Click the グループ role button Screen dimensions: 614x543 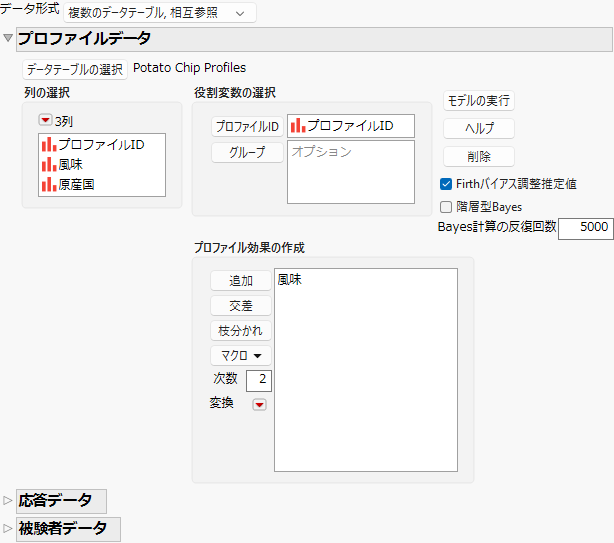click(x=247, y=152)
